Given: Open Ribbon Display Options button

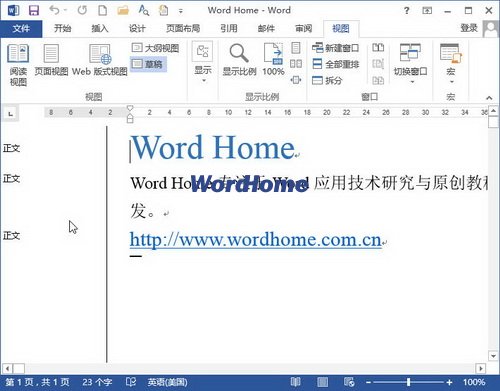Looking at the screenshot, I should [427, 11].
